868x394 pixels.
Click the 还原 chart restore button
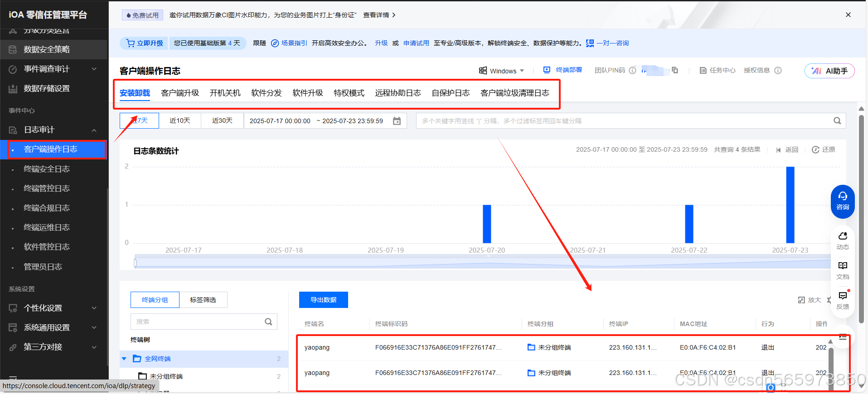(823, 149)
